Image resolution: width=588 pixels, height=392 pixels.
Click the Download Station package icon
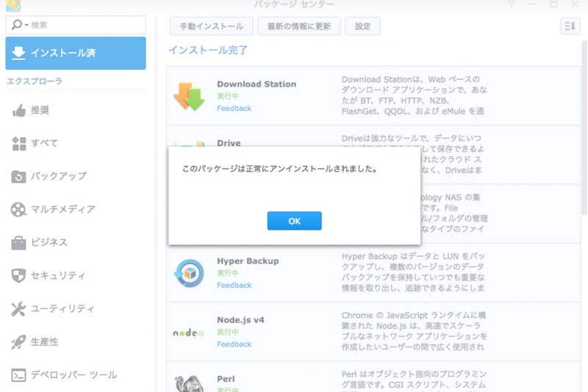[x=189, y=96]
